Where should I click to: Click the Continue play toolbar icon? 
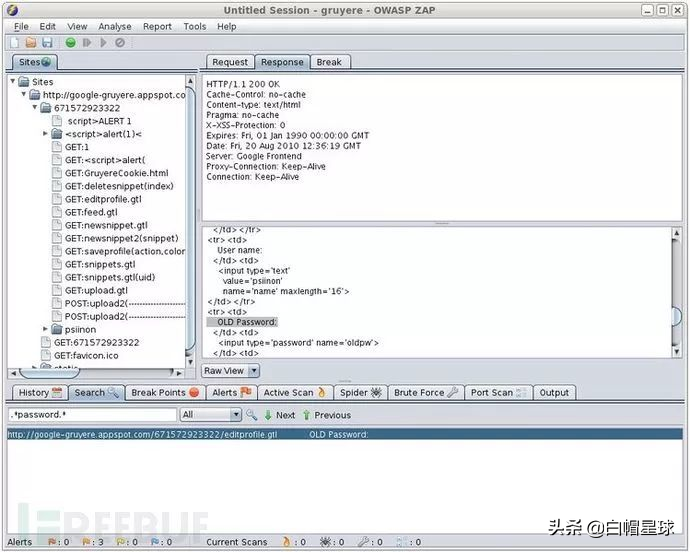[103, 43]
